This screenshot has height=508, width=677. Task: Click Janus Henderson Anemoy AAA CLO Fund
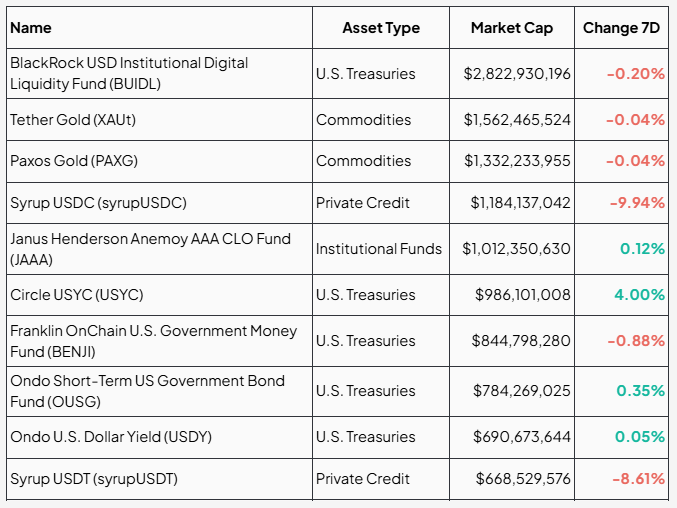[150, 248]
